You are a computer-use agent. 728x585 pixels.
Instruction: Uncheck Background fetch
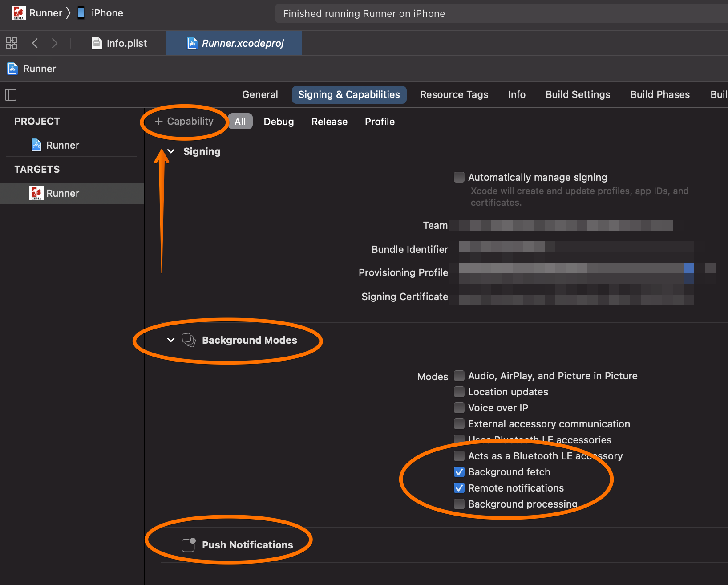point(459,472)
